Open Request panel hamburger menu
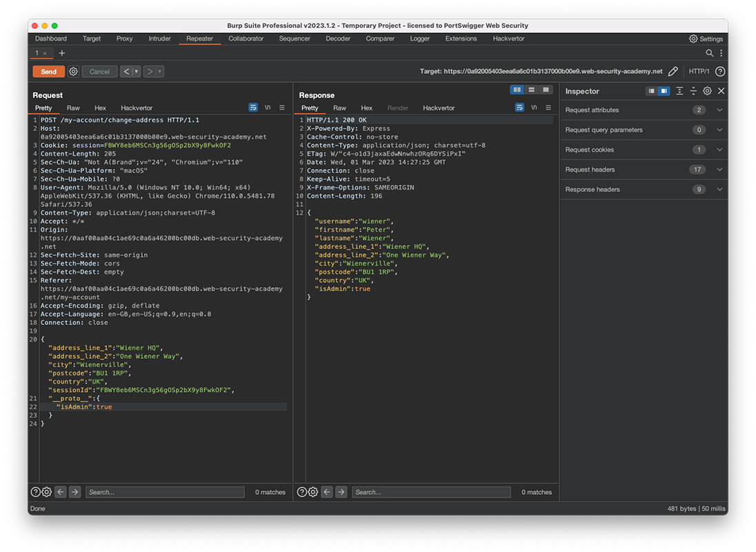756x552 pixels. (x=282, y=108)
